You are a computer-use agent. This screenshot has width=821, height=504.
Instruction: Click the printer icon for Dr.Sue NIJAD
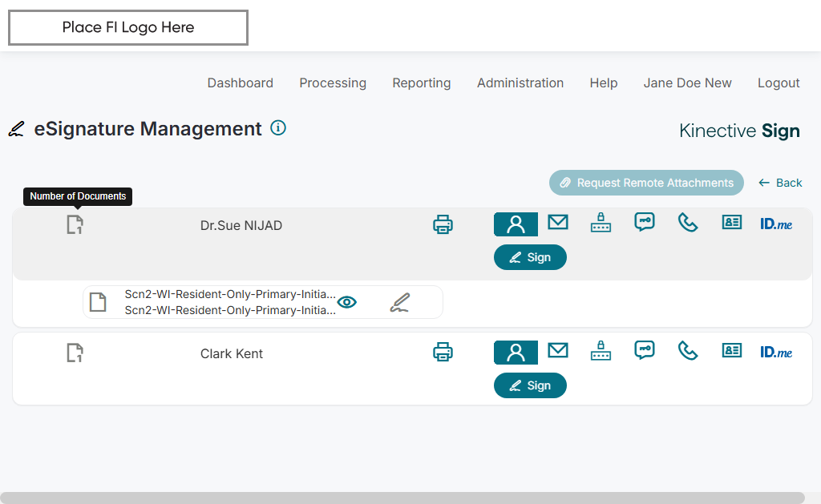pos(443,224)
